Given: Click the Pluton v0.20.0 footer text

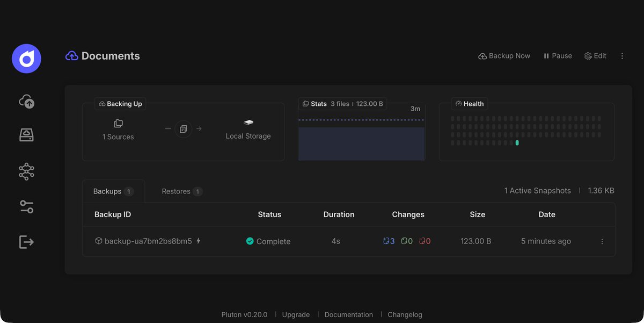Looking at the screenshot, I should tap(244, 315).
